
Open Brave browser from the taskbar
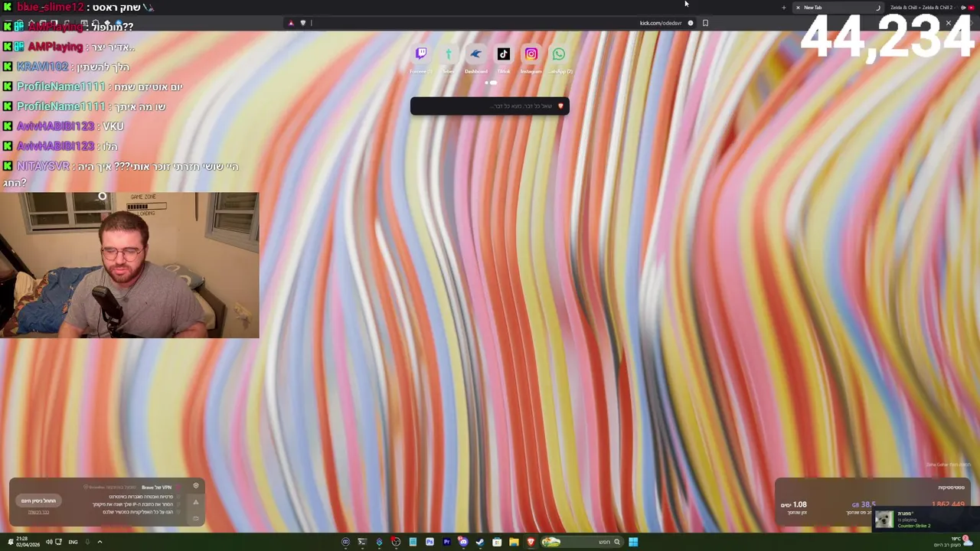tap(531, 542)
